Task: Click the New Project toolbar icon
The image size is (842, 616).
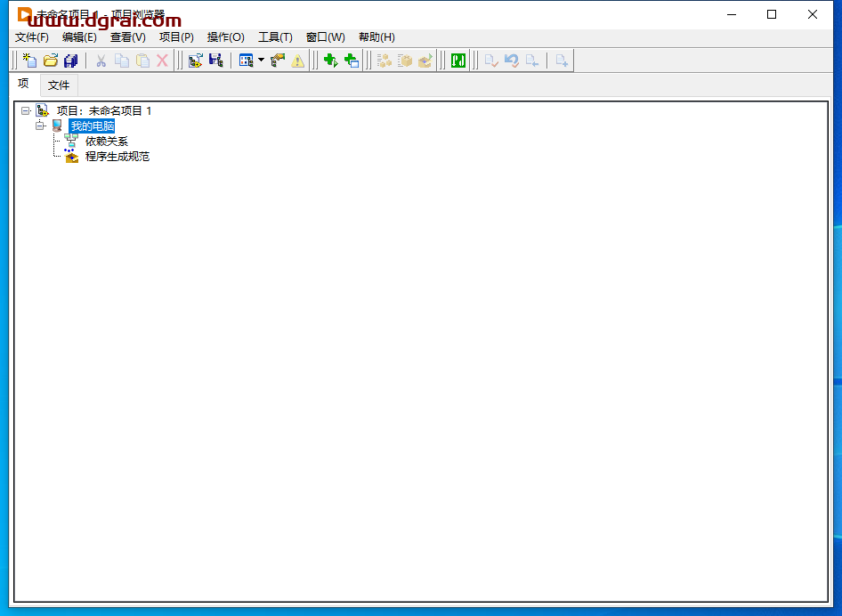Action: [x=30, y=61]
